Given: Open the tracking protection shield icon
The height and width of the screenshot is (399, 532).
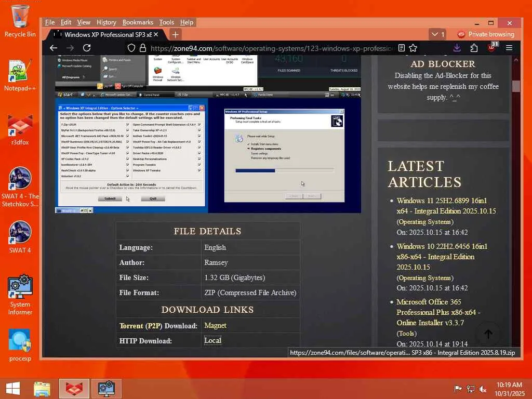Looking at the screenshot, I should [x=131, y=48].
